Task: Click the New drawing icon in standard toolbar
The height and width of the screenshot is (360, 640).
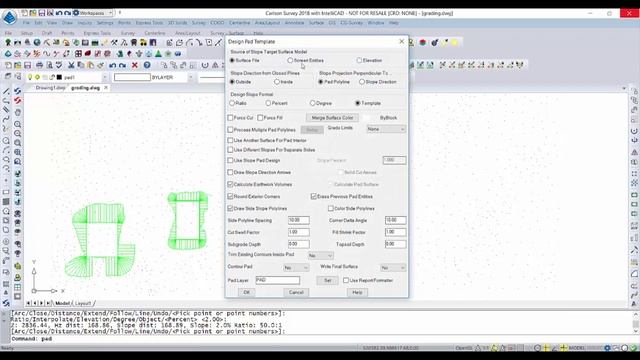Action: [8, 65]
